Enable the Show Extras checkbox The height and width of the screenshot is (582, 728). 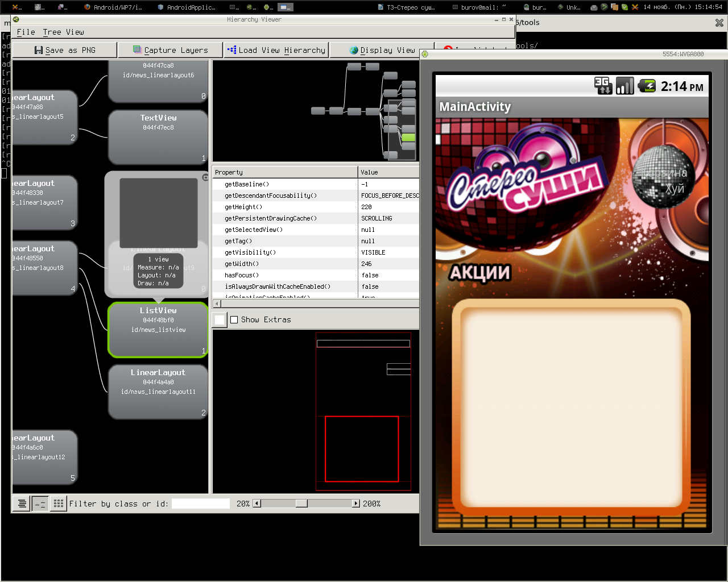234,320
